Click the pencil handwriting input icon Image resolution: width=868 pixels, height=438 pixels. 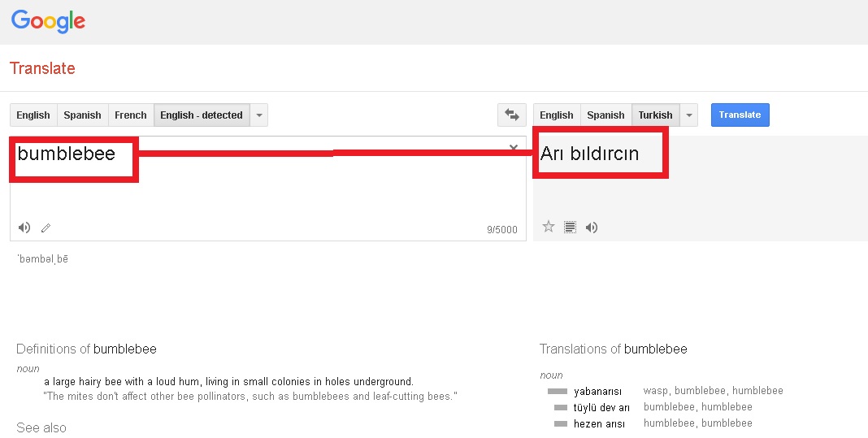[x=46, y=228]
